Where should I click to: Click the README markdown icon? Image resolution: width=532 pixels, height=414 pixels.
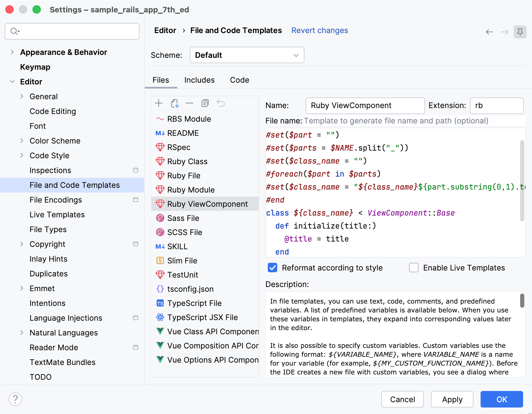click(160, 133)
